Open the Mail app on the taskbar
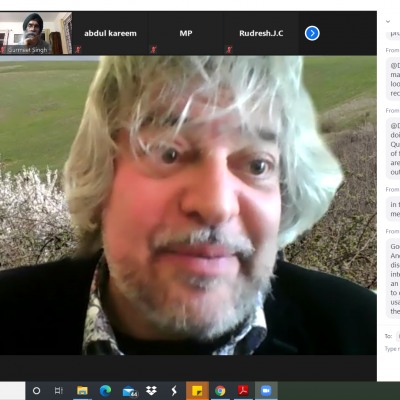400x400 pixels. coord(129,391)
